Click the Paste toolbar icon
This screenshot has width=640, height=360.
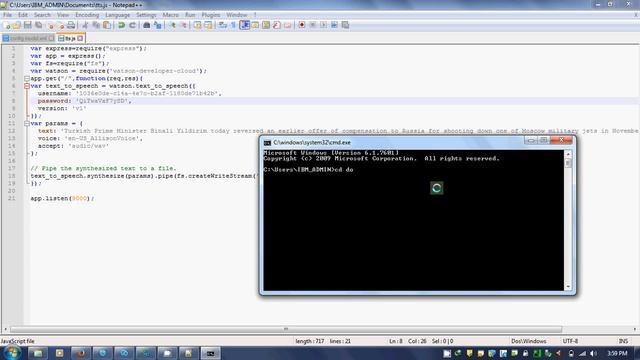tap(107, 25)
